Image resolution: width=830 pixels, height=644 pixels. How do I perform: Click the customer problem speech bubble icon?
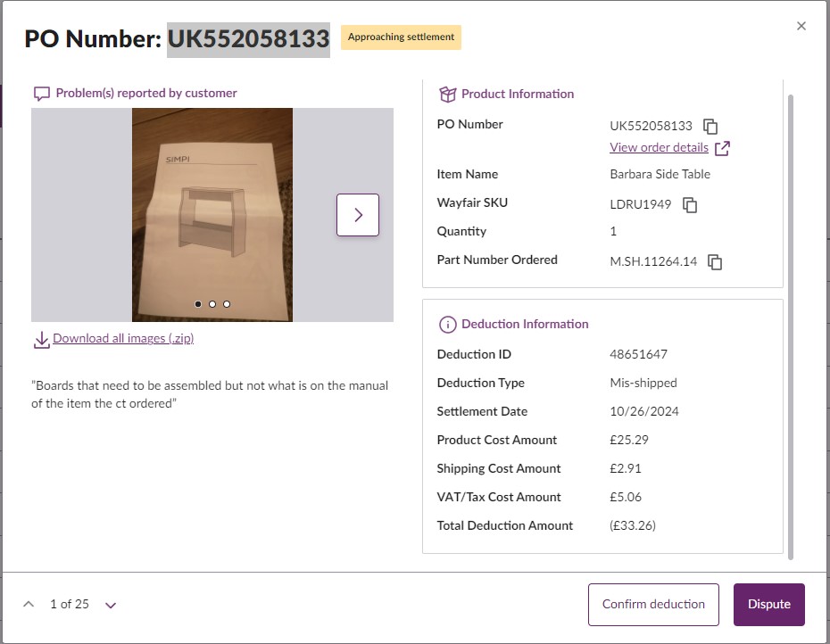tap(42, 94)
